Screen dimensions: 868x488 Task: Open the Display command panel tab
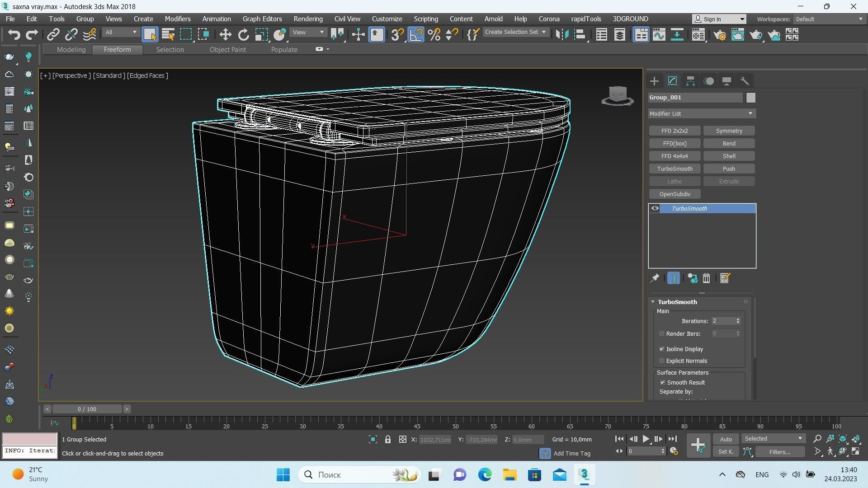pos(726,81)
